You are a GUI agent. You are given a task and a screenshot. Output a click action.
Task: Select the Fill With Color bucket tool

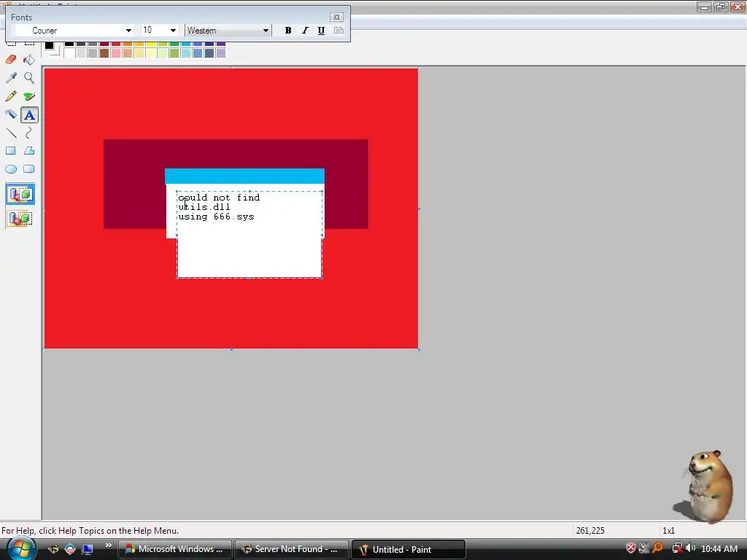tap(29, 60)
